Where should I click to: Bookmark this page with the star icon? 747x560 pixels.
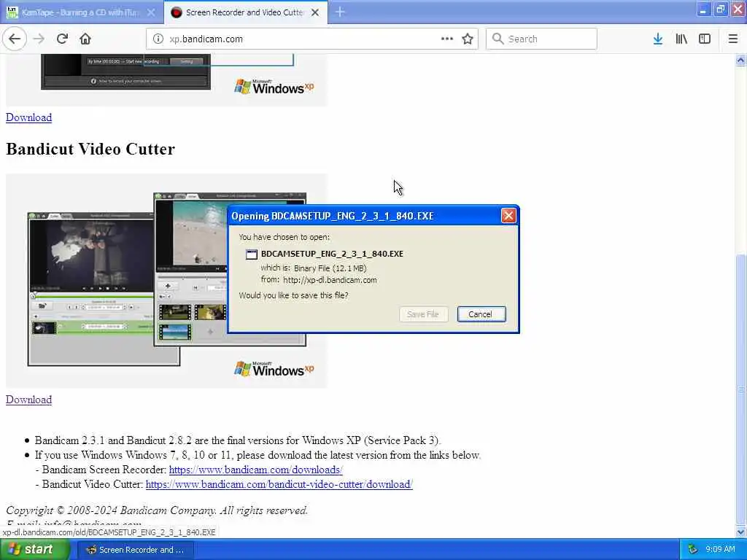click(x=468, y=39)
